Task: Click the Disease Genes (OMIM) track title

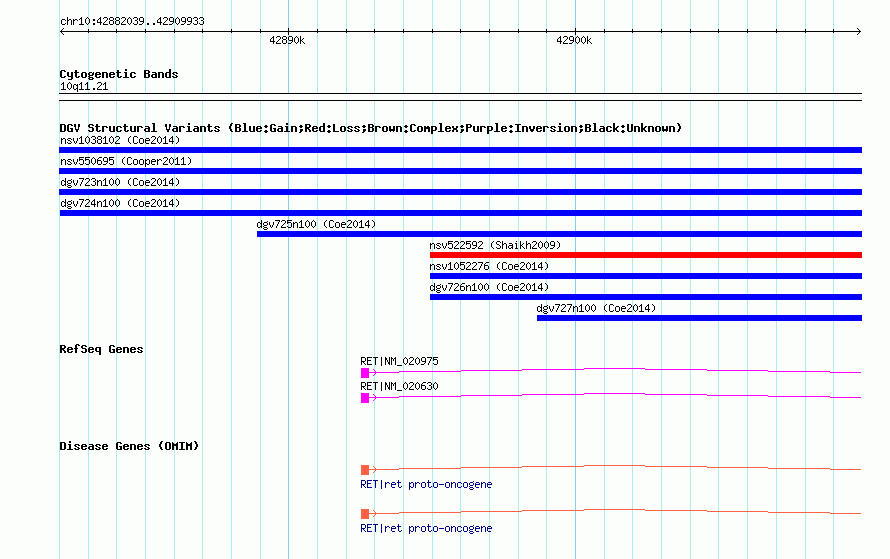Action: (129, 446)
